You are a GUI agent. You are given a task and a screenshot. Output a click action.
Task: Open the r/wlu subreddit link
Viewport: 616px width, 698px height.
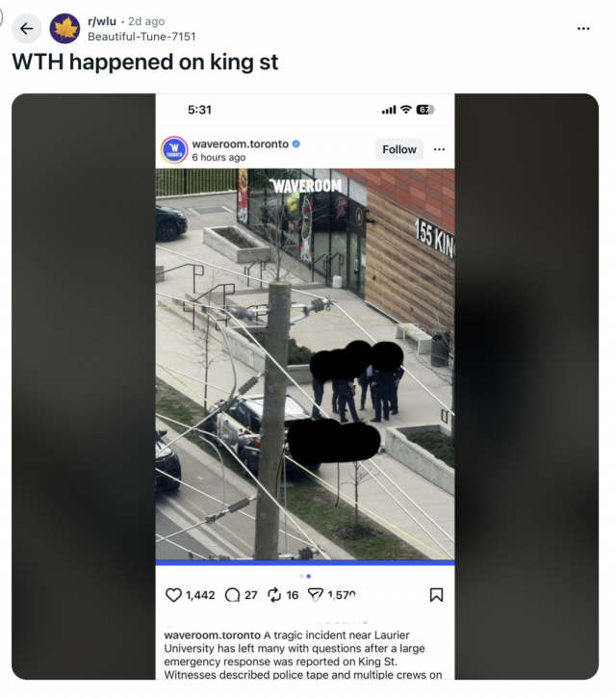pyautogui.click(x=102, y=21)
